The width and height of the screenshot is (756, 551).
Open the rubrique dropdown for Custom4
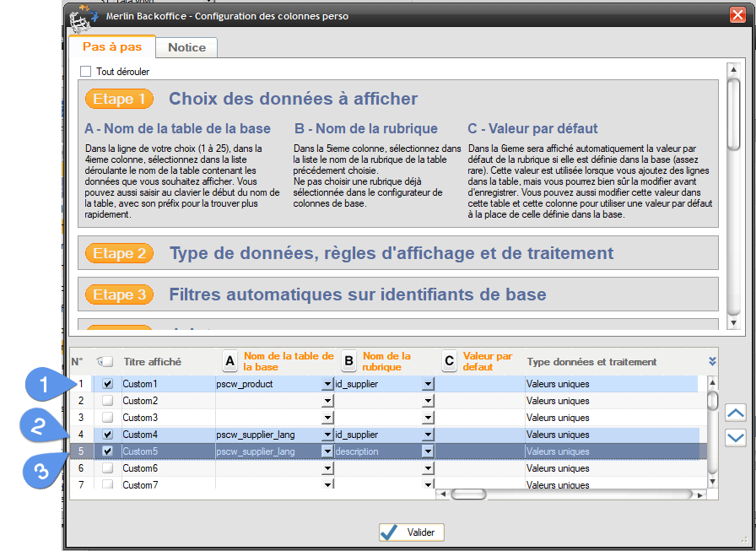pos(427,435)
